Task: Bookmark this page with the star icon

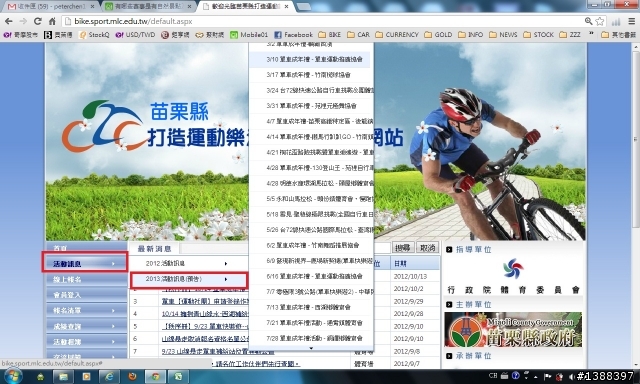Action: tap(599, 21)
